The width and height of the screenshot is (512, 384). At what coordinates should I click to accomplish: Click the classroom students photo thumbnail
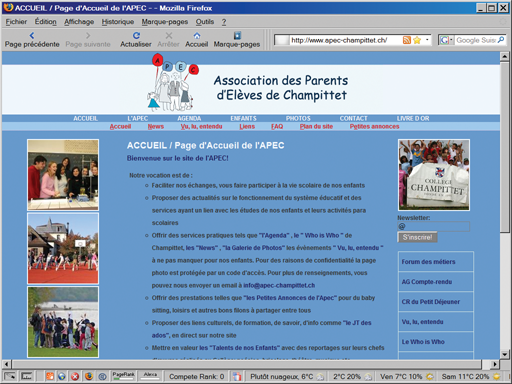tap(63, 175)
